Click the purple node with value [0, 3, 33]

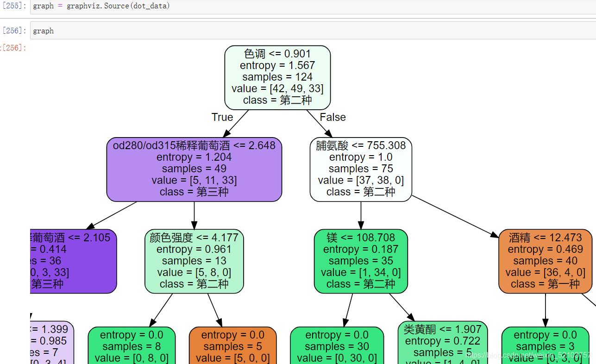click(73, 261)
